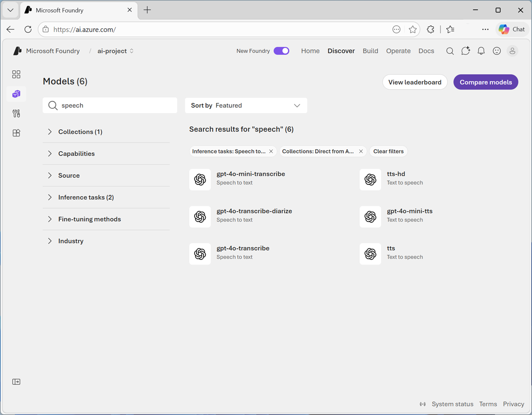Open the Sort by Featured dropdown
532x415 pixels.
pos(246,105)
